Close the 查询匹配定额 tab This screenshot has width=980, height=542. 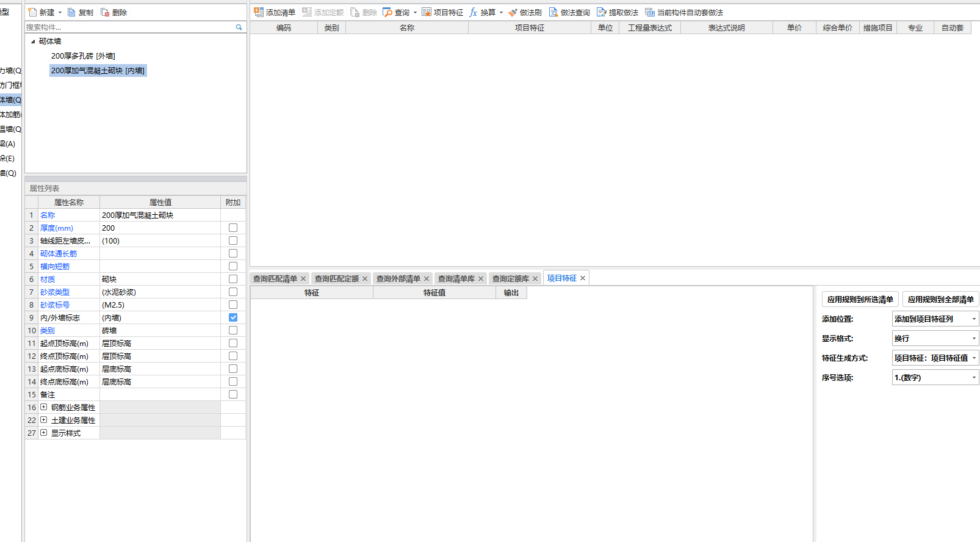pyautogui.click(x=365, y=279)
